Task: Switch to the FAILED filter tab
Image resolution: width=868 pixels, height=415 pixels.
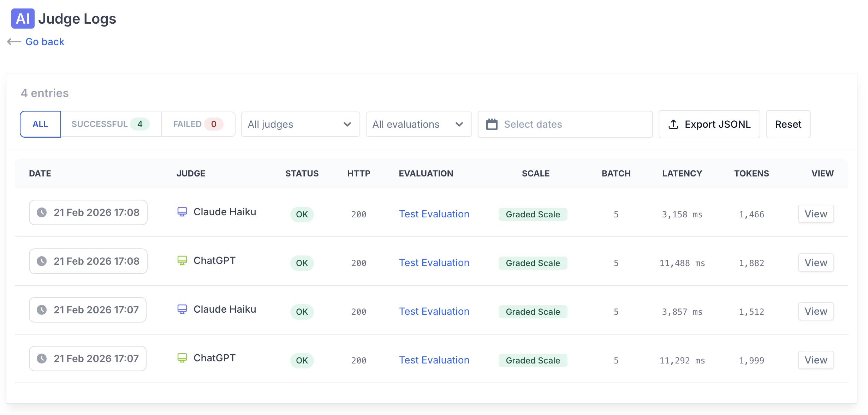Action: click(198, 124)
